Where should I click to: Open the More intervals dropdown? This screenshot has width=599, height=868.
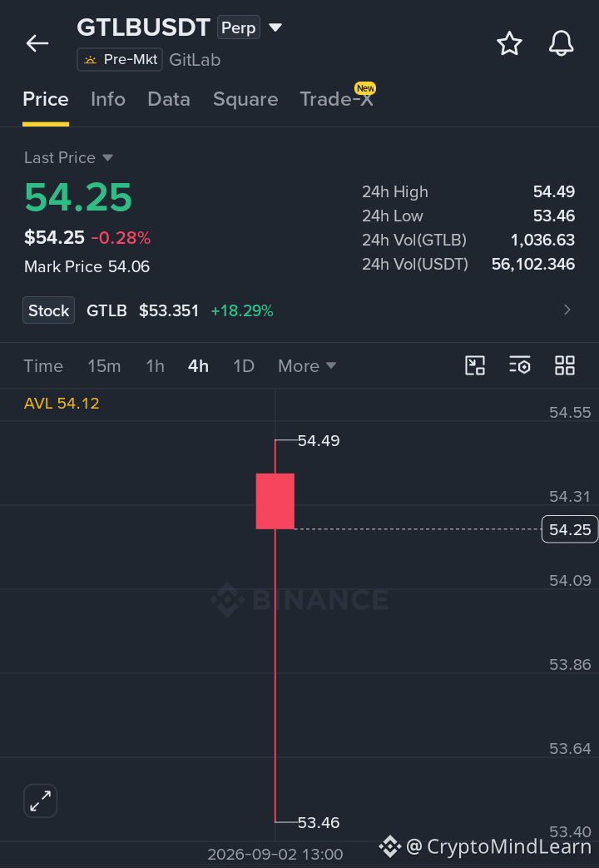[307, 366]
